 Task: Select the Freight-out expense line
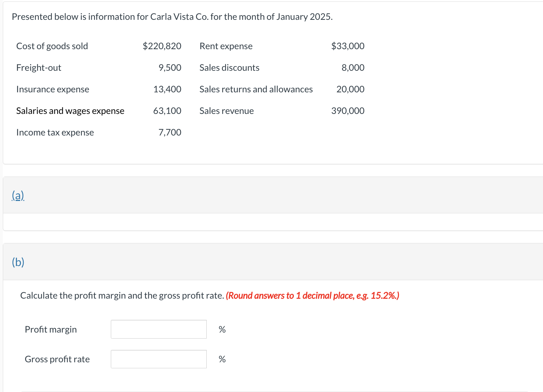[39, 68]
